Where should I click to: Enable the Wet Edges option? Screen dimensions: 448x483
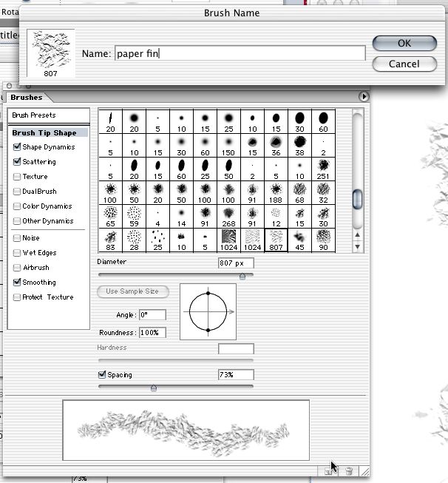(x=17, y=253)
